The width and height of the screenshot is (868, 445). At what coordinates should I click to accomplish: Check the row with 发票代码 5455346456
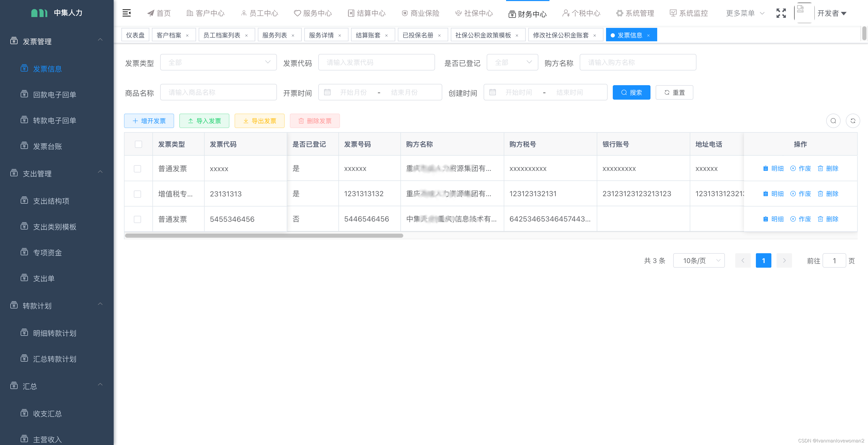click(137, 219)
